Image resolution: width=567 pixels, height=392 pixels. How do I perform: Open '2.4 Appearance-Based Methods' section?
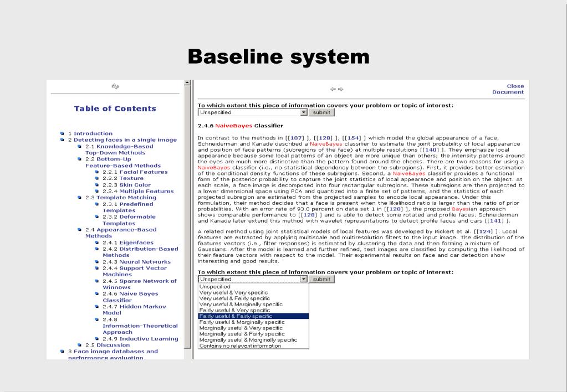pos(121,233)
